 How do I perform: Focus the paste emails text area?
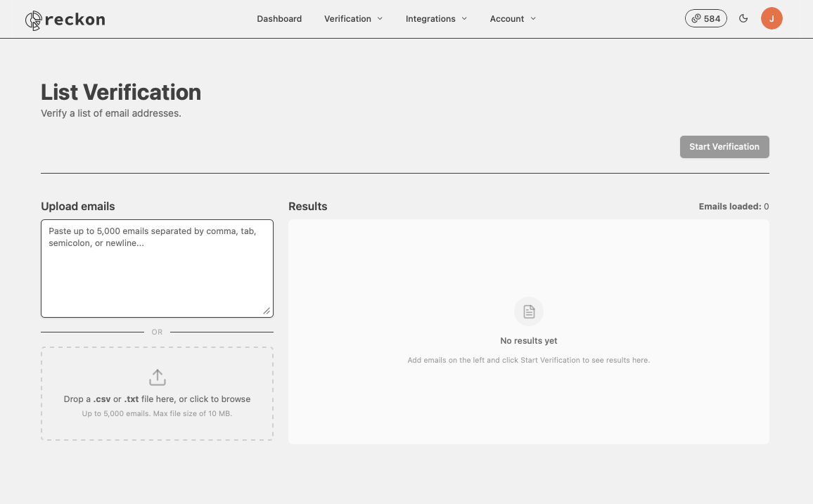tap(157, 269)
